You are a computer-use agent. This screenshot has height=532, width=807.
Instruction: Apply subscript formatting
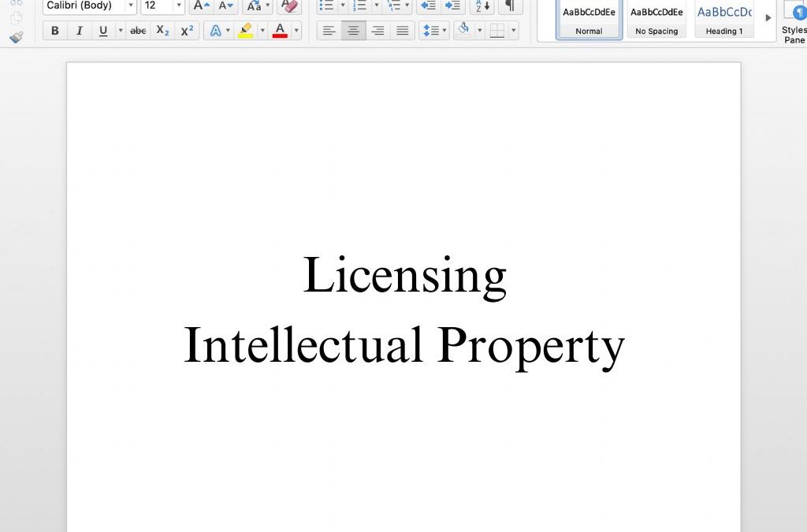coord(162,31)
